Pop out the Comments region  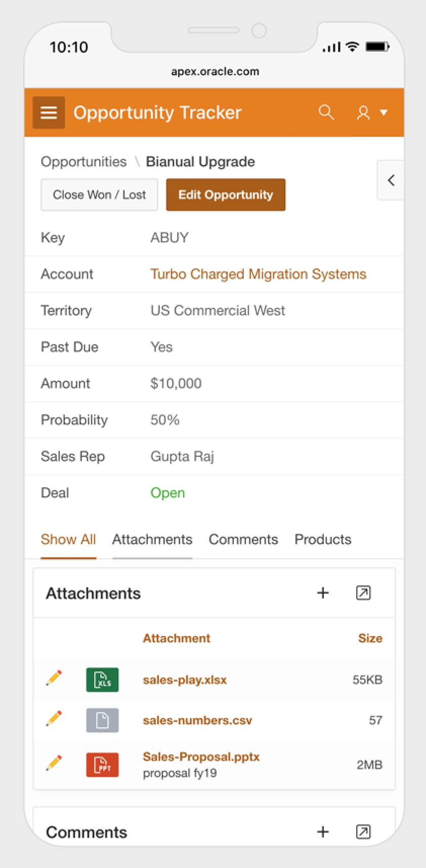[363, 832]
